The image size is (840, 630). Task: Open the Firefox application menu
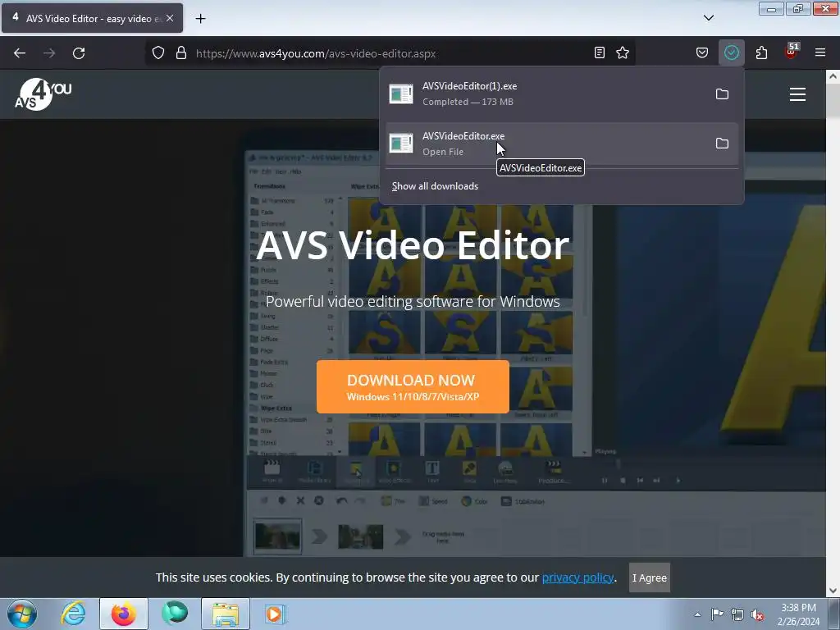click(820, 53)
